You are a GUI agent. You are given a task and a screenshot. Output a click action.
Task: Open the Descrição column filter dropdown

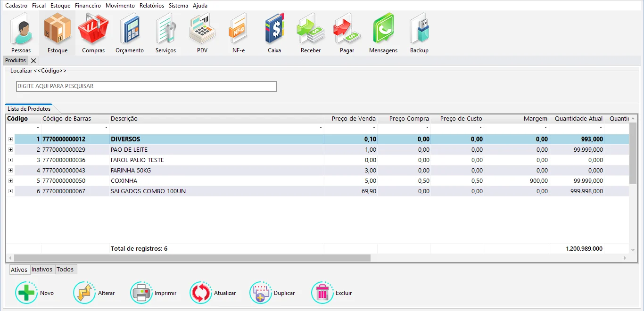point(321,128)
